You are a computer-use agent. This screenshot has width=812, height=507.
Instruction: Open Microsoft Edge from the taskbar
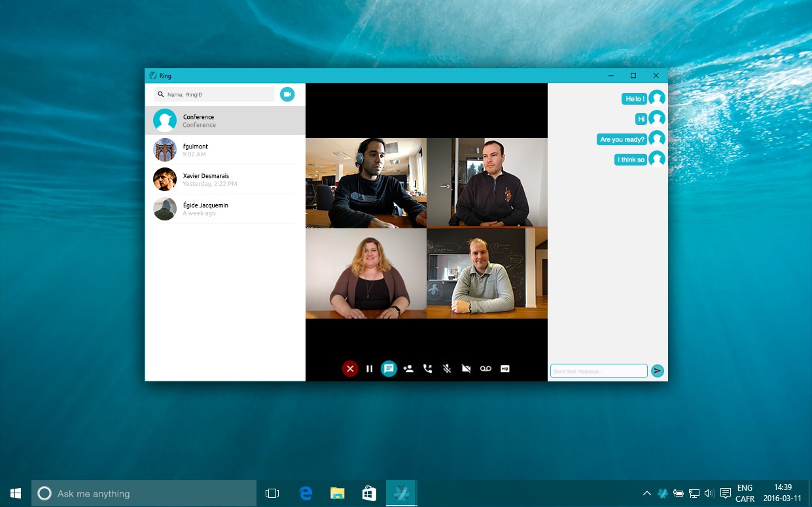[306, 493]
